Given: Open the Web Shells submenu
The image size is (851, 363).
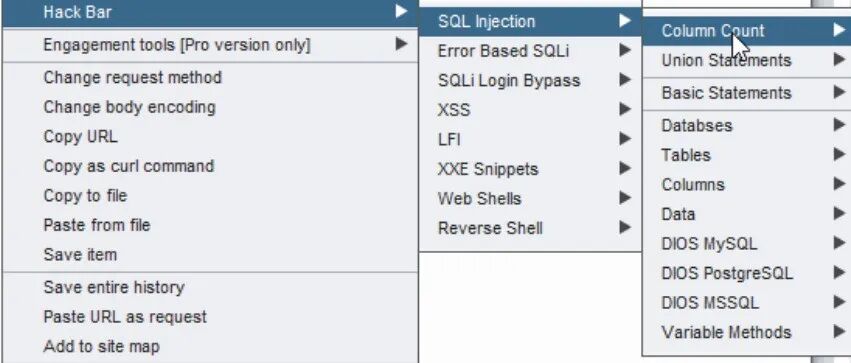Looking at the screenshot, I should point(531,199).
